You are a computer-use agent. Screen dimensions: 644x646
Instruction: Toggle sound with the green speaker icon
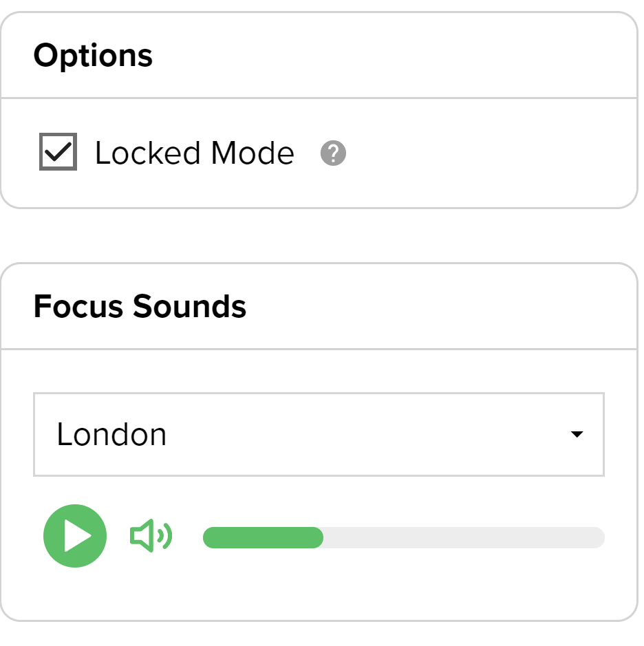pyautogui.click(x=151, y=537)
